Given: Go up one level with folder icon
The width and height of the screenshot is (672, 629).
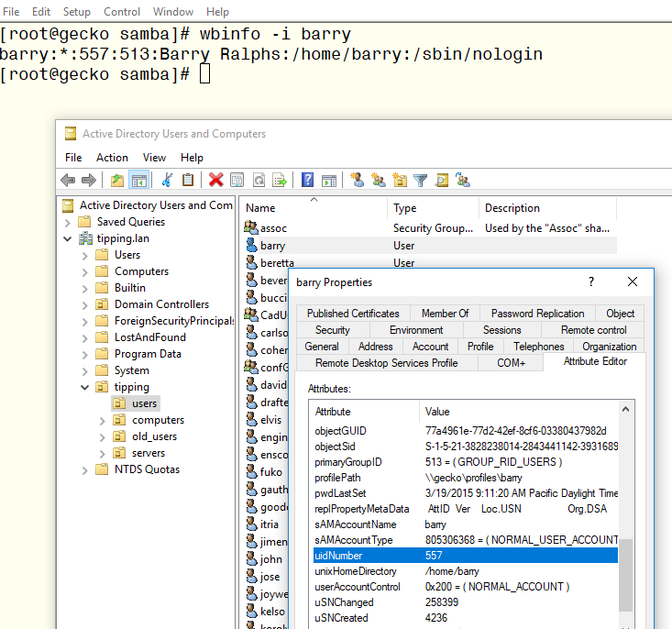Looking at the screenshot, I should coord(117,180).
